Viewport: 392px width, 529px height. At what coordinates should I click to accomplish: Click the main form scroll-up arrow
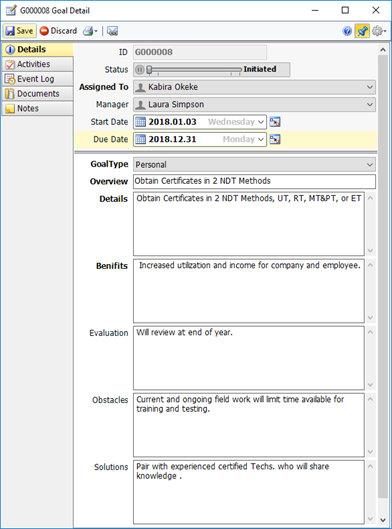click(x=383, y=50)
